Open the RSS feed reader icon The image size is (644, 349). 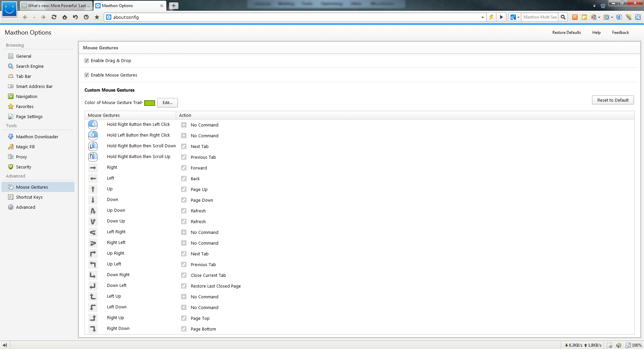(x=575, y=17)
